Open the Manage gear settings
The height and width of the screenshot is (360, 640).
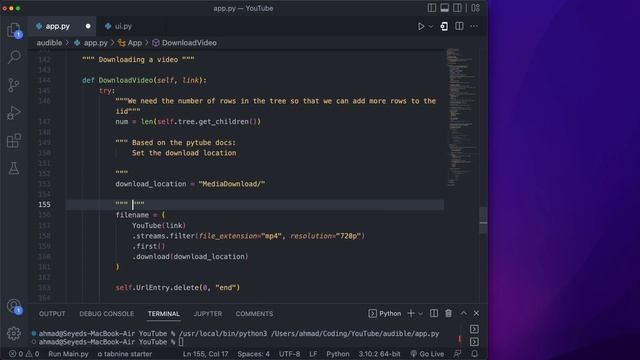coord(14,333)
